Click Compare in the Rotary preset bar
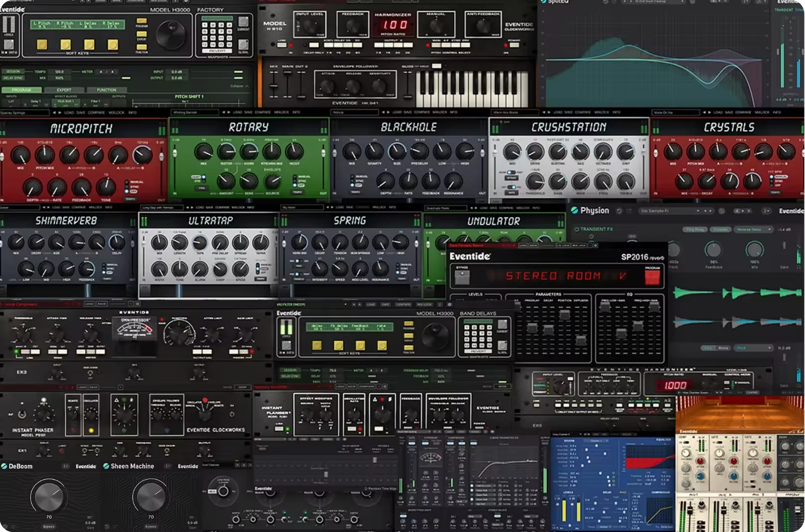 pos(262,112)
